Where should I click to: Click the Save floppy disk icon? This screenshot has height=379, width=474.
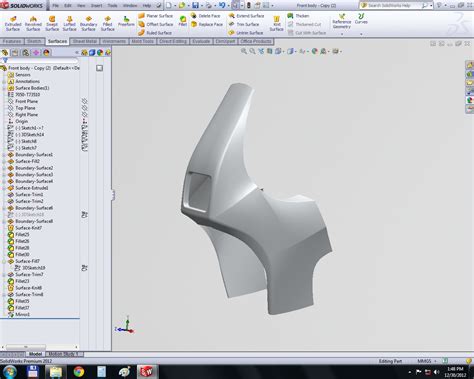[x=195, y=5]
